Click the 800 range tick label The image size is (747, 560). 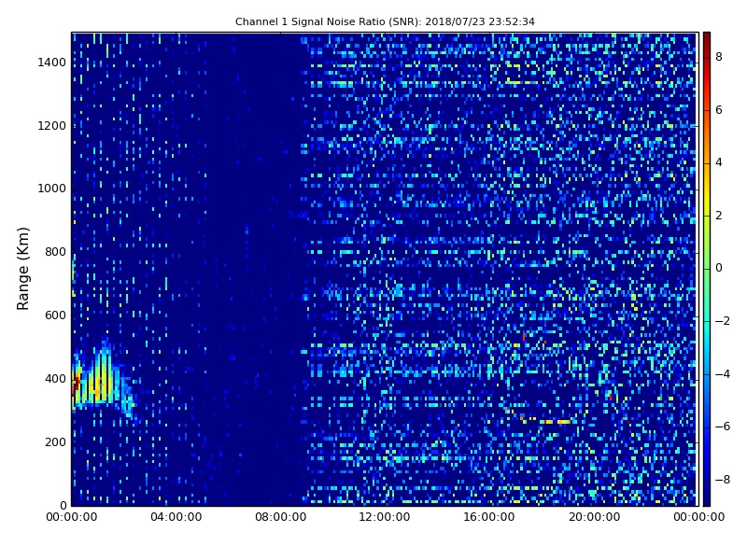55,252
